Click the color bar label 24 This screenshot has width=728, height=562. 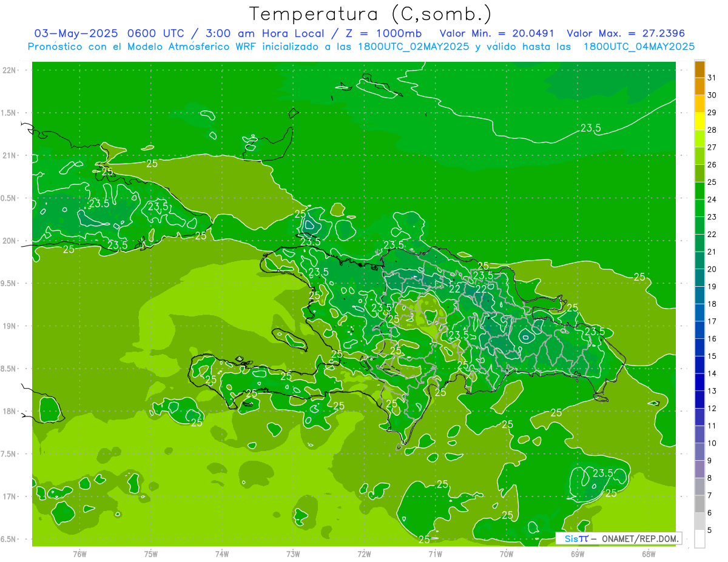click(712, 199)
